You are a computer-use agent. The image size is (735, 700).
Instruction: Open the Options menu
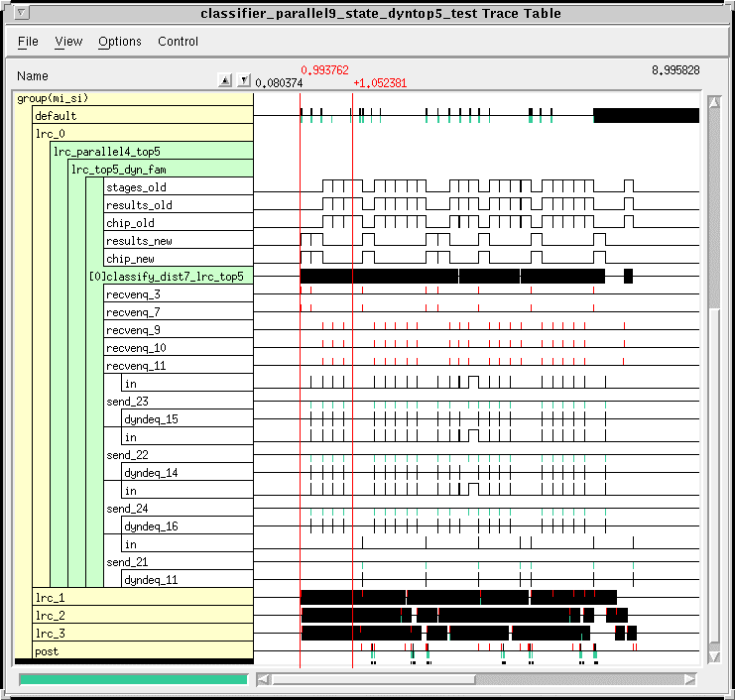coord(120,42)
